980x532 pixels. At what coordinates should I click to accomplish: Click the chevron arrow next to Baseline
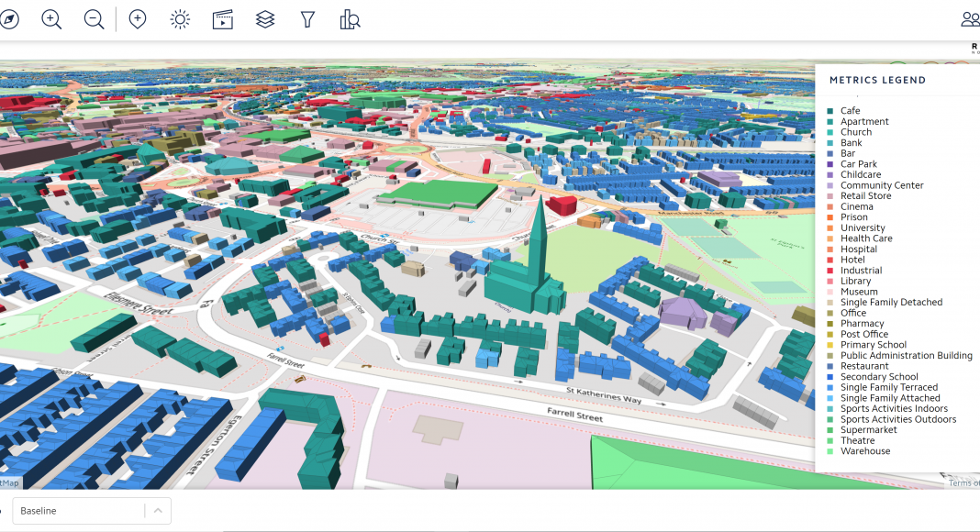(x=157, y=511)
